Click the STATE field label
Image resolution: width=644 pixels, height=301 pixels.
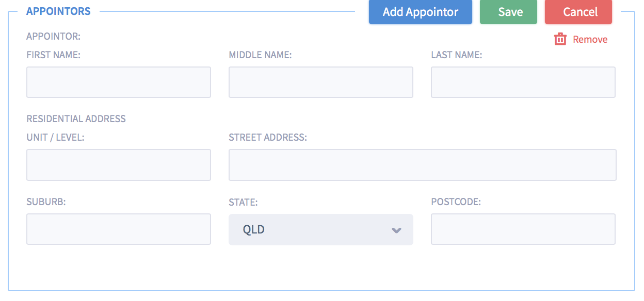tap(243, 203)
